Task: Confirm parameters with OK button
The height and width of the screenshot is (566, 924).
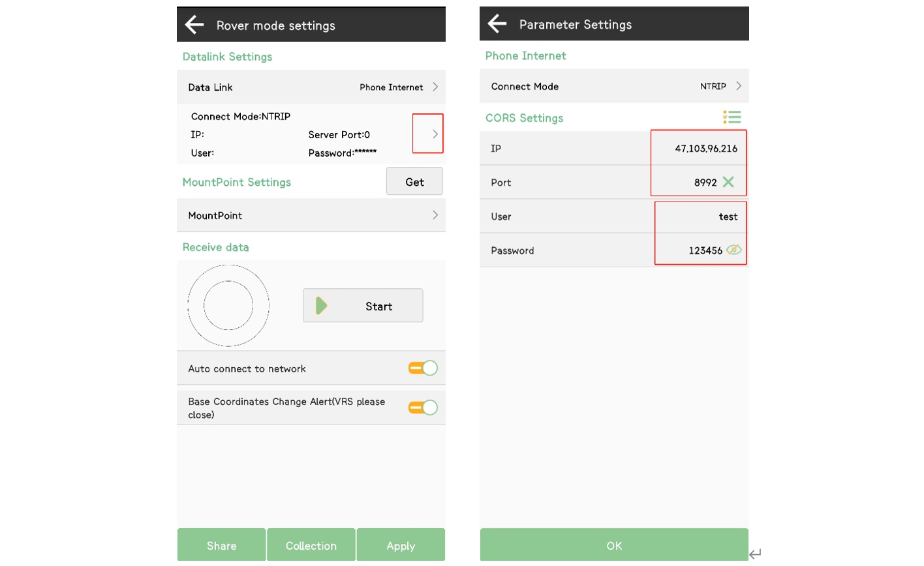Action: [x=614, y=545]
